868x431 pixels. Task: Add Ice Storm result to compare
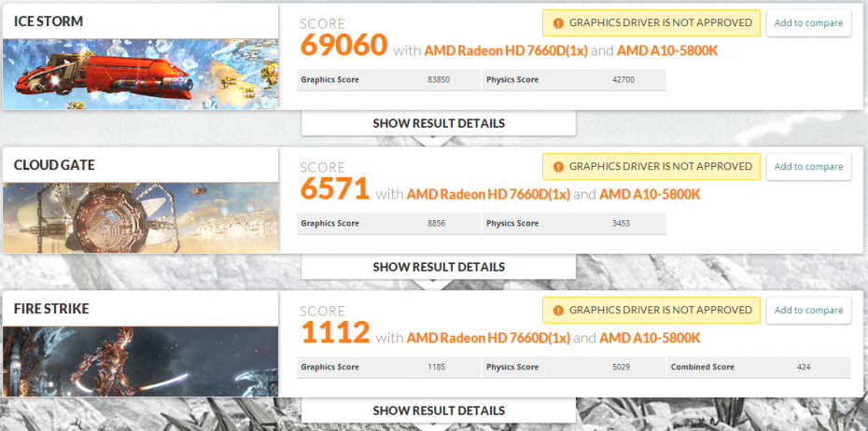(x=808, y=23)
